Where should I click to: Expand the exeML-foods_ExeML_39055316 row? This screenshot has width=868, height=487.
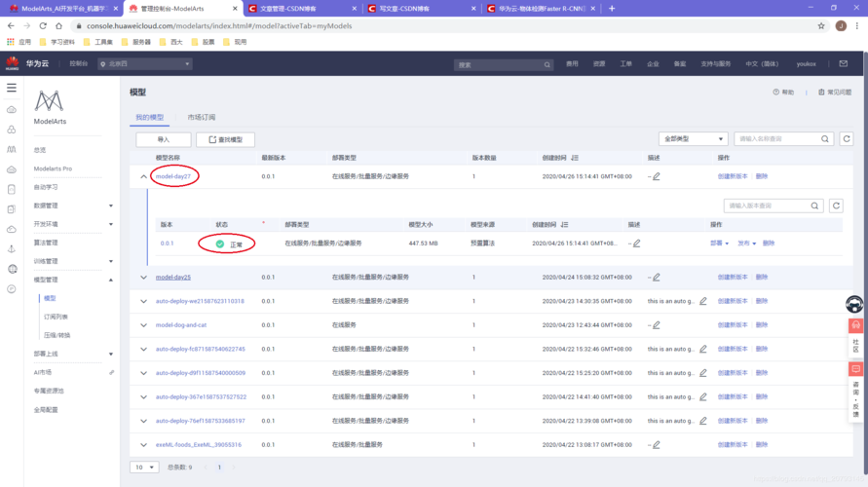click(x=143, y=445)
